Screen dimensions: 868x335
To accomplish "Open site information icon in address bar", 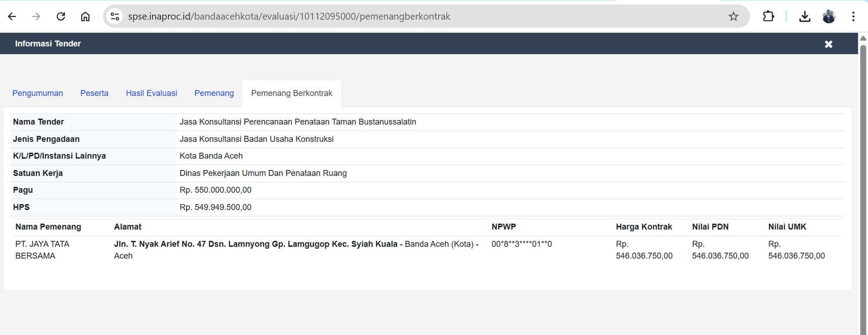I will [x=115, y=17].
